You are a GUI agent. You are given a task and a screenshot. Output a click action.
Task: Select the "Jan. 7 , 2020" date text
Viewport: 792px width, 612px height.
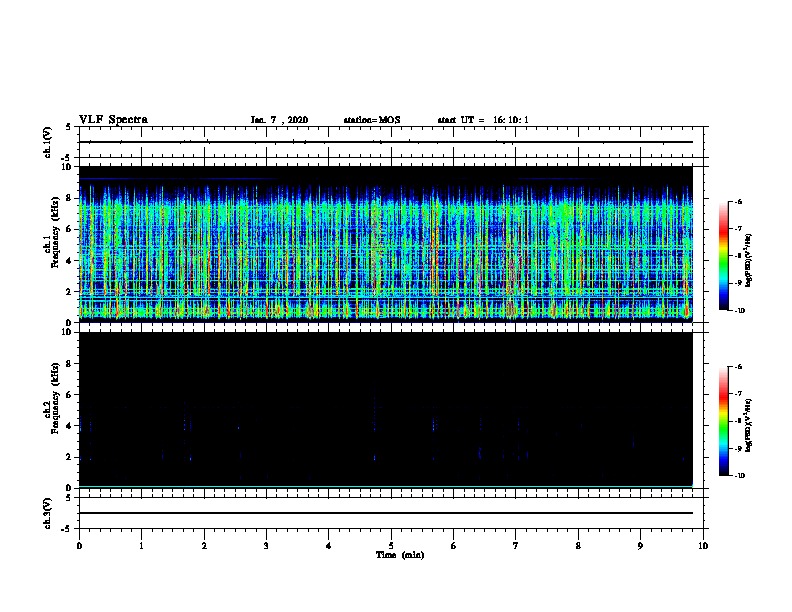[x=279, y=120]
